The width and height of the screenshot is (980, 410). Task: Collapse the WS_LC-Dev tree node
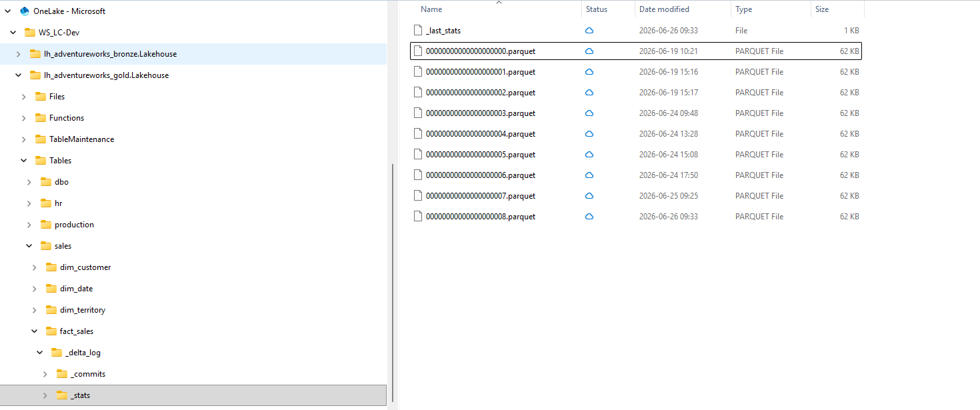point(13,33)
